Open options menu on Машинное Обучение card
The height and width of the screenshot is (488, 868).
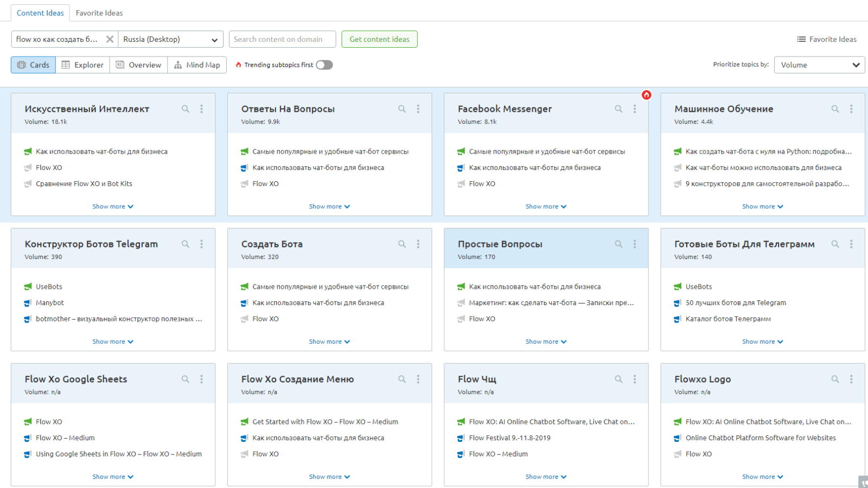click(851, 109)
